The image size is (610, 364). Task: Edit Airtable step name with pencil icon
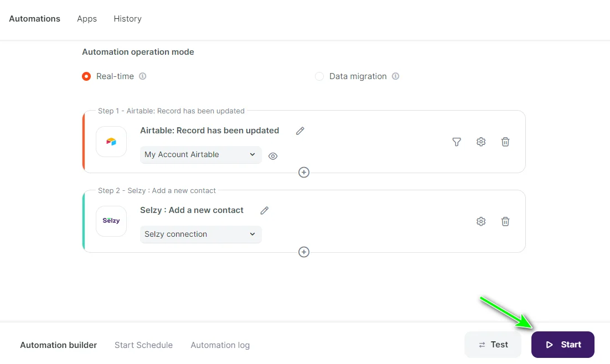point(300,131)
